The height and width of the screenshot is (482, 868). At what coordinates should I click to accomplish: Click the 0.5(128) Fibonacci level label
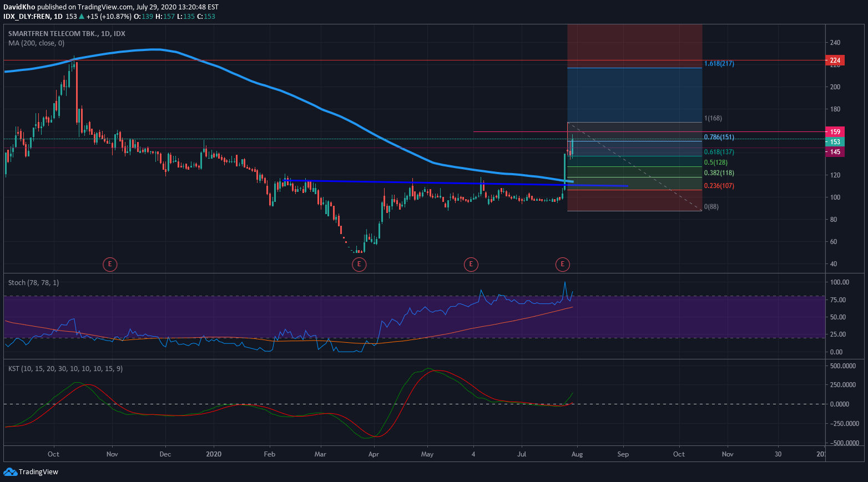click(715, 163)
